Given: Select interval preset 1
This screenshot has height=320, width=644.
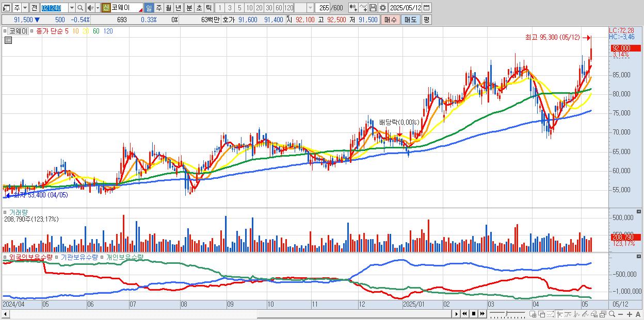Looking at the screenshot, I should point(219,8).
